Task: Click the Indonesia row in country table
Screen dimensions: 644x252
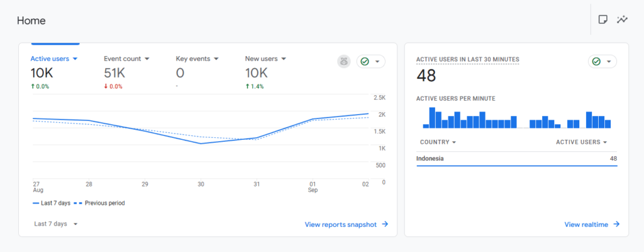Action: coord(516,158)
